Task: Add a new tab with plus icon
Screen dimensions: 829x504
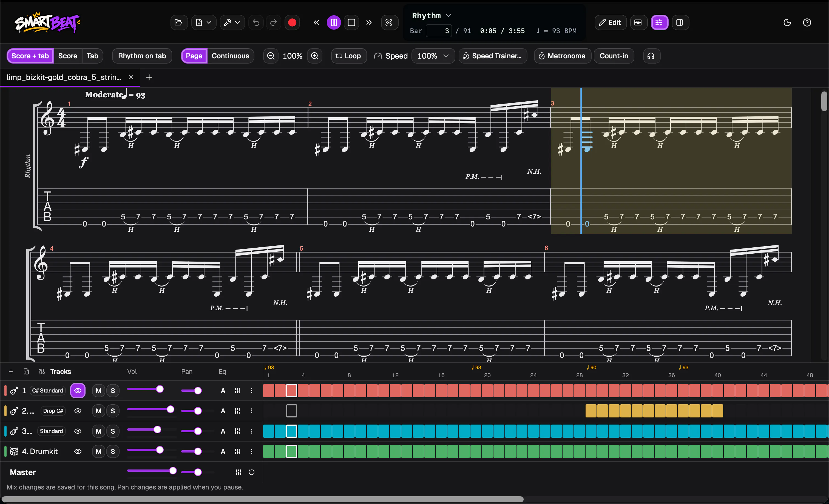Action: 149,77
